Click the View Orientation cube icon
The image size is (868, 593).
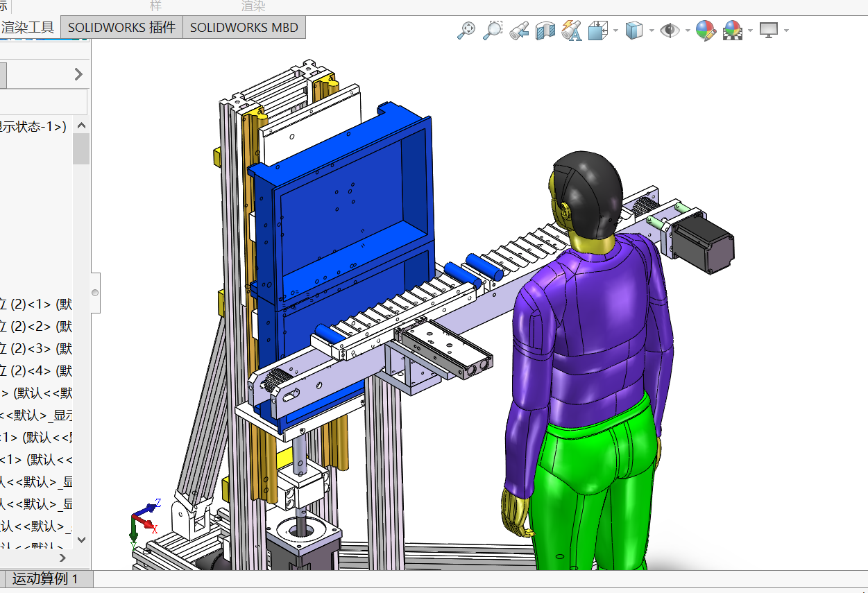click(x=597, y=31)
